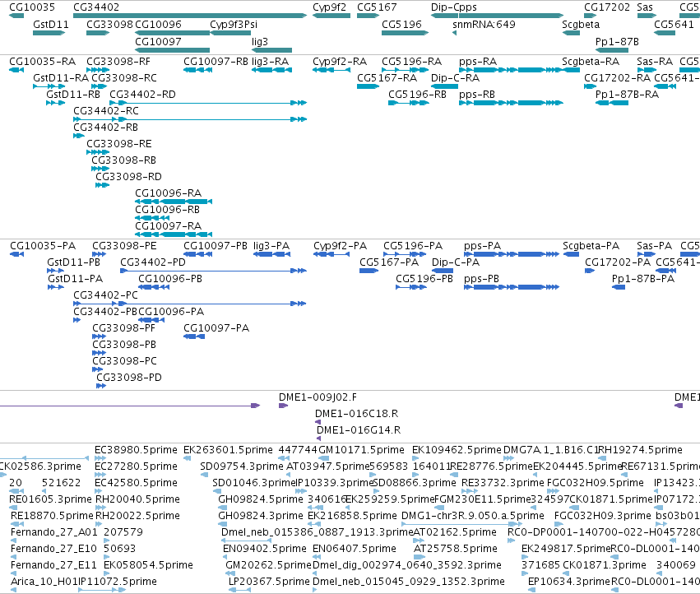Click the CG10097-RA transcript label
The width and height of the screenshot is (700, 594).
(169, 226)
